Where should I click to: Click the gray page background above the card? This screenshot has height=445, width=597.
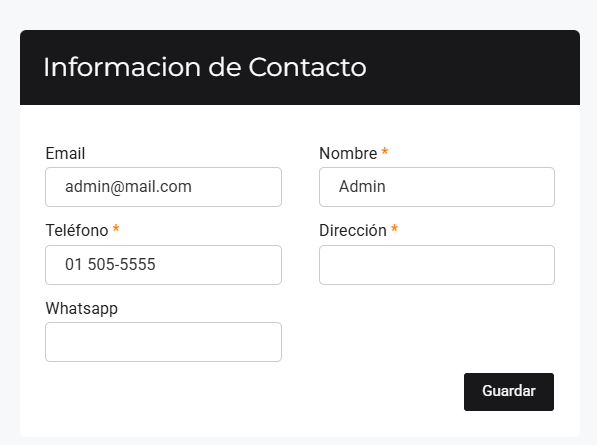click(298, 14)
